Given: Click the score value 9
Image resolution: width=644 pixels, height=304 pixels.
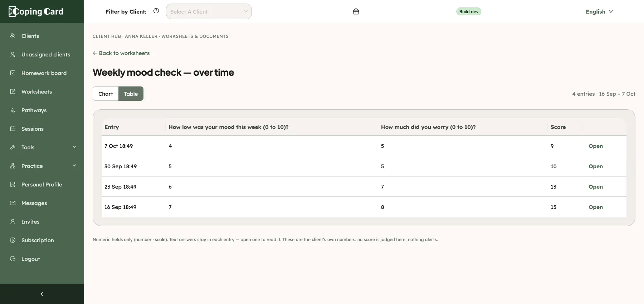Looking at the screenshot, I should pyautogui.click(x=552, y=146).
